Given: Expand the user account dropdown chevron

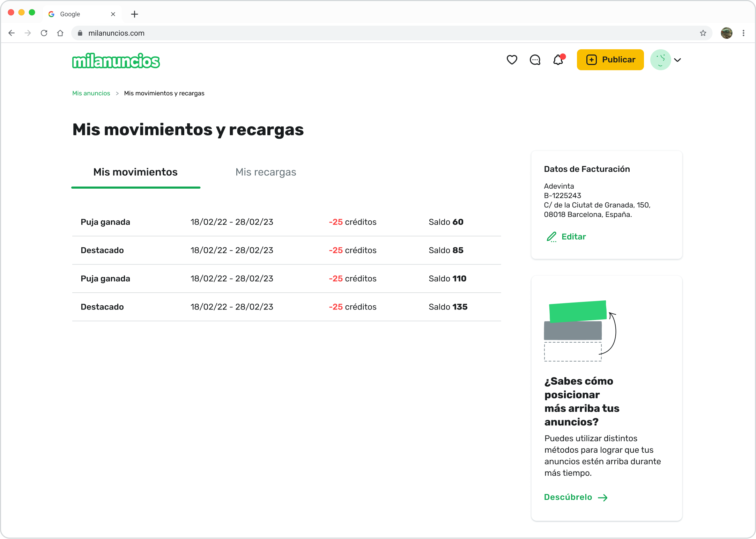Looking at the screenshot, I should click(x=677, y=60).
